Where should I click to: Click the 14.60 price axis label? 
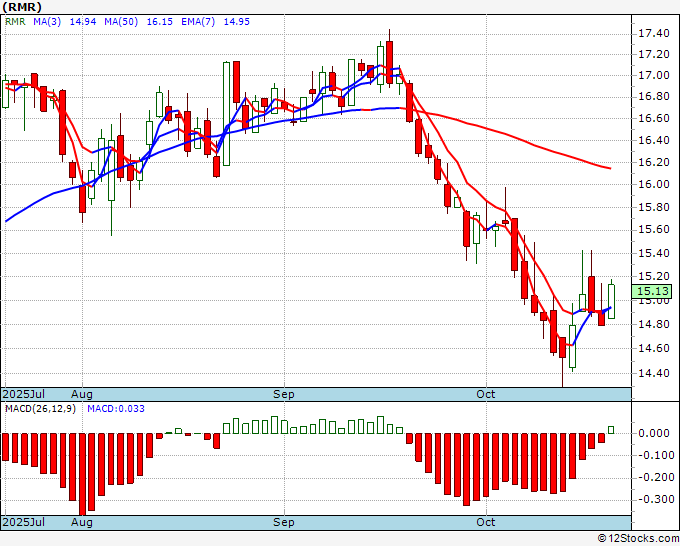pos(654,348)
